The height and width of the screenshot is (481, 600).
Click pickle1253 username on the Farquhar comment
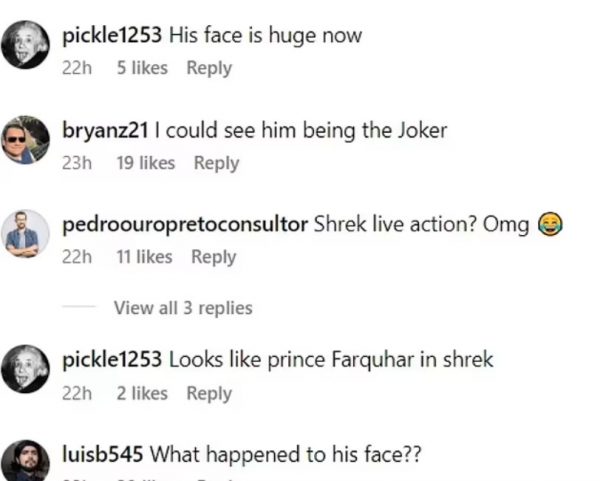(x=111, y=360)
